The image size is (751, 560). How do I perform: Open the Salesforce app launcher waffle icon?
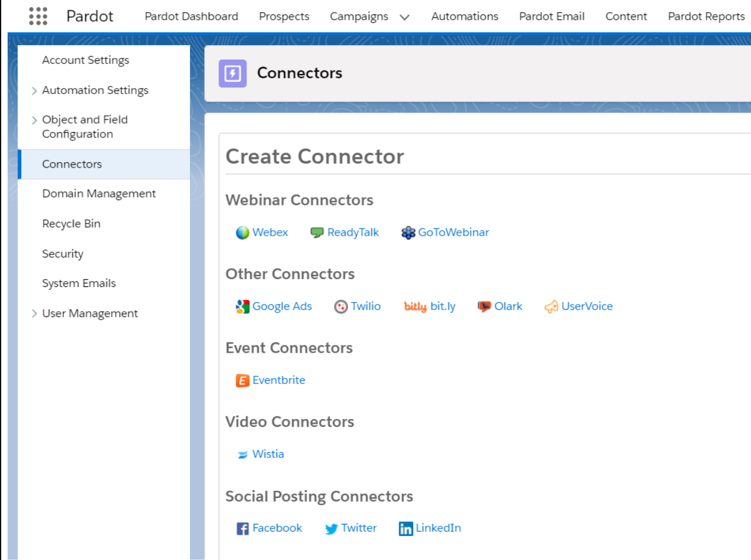(x=37, y=16)
